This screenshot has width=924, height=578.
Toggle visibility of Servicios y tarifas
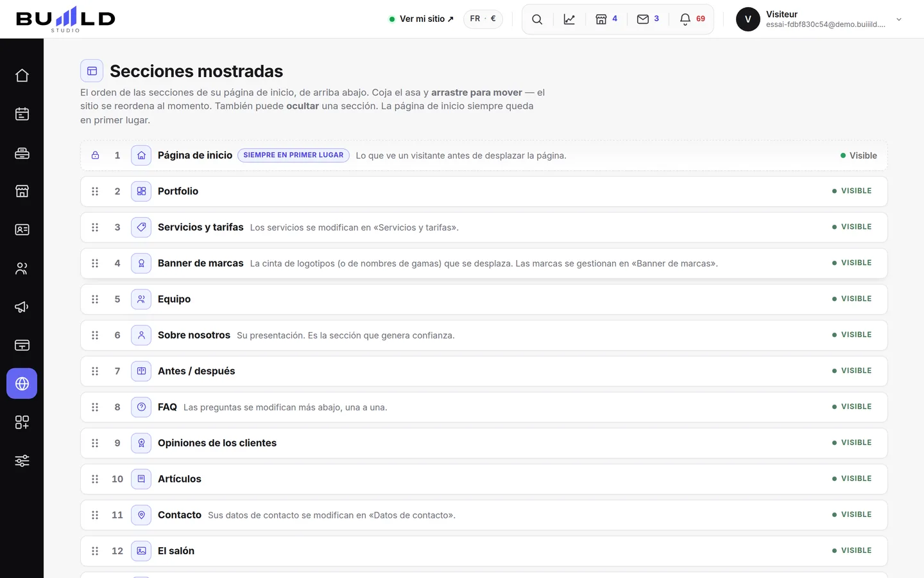(852, 227)
